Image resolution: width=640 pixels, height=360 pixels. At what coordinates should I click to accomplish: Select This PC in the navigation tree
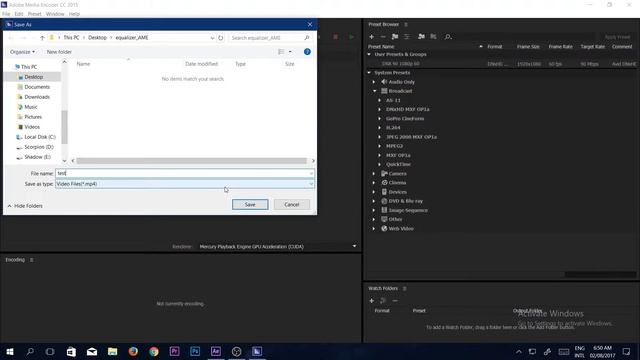coord(29,67)
